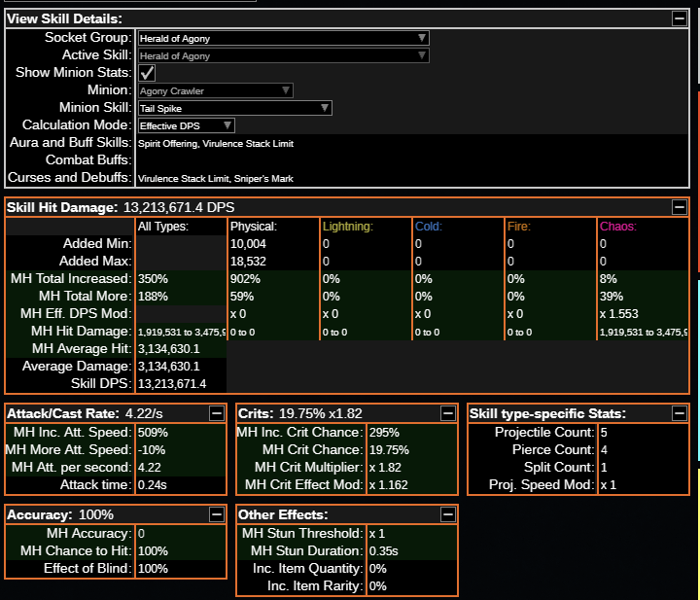Click the Physical Added Min value 10,004
The height and width of the screenshot is (600, 700).
point(248,244)
